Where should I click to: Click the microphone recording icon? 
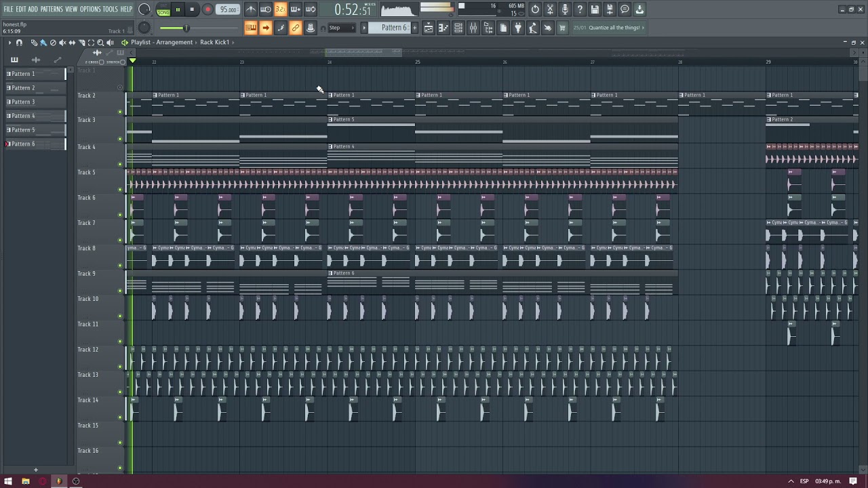click(x=565, y=9)
